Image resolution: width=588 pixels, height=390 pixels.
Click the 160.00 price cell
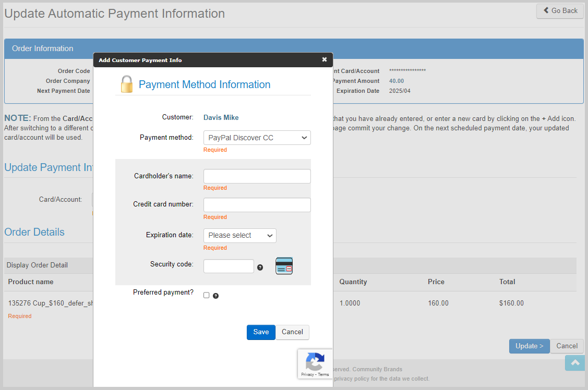438,303
